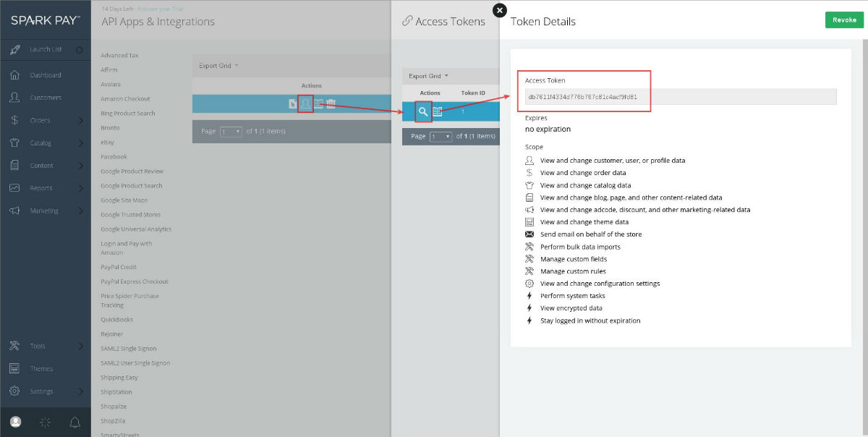868x437 pixels.
Task: Select Google Product Search integration
Action: 132,186
